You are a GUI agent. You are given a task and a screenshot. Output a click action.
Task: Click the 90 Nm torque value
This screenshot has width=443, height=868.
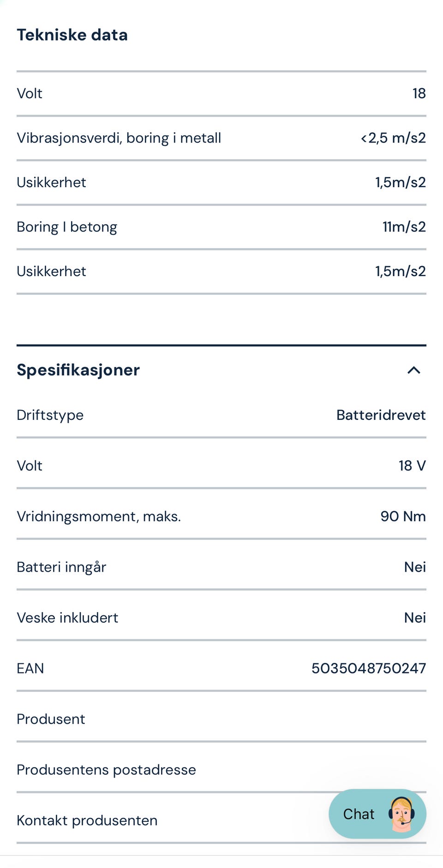[403, 516]
